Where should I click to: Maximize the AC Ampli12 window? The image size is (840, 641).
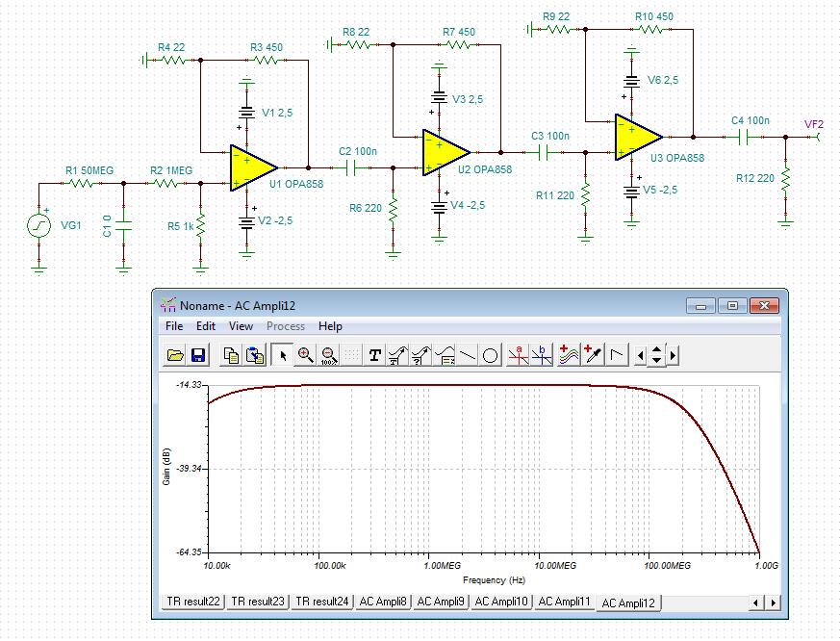pos(732,306)
